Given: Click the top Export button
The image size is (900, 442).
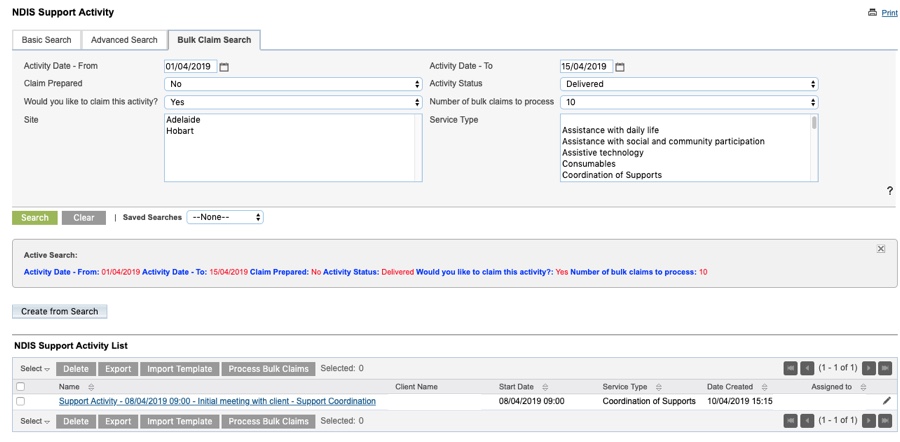Looking at the screenshot, I should click(118, 369).
